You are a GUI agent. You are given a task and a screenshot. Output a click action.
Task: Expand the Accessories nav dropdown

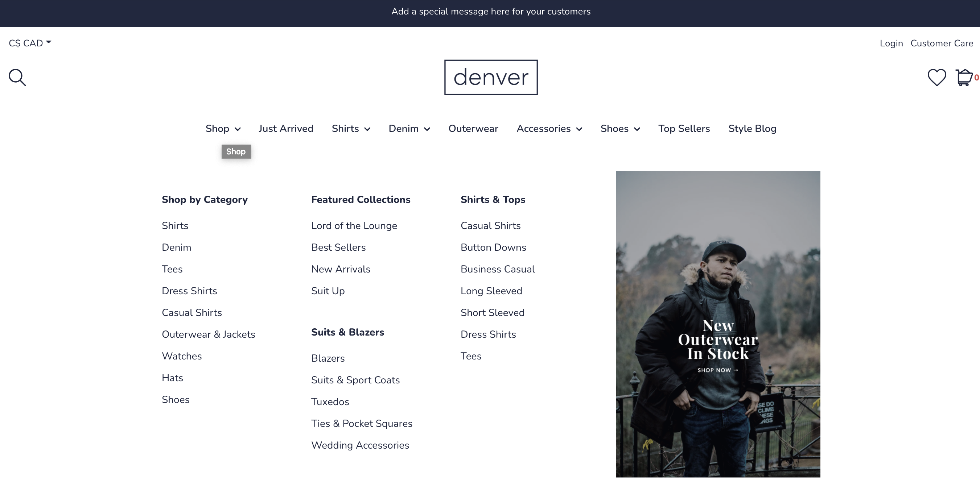549,129
